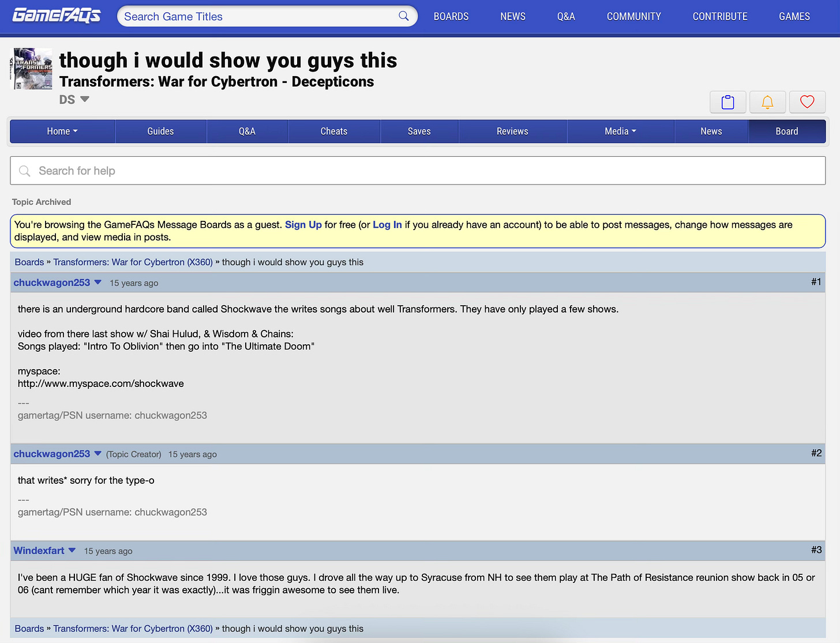
Task: Click the Topic Archived label
Action: coord(42,202)
